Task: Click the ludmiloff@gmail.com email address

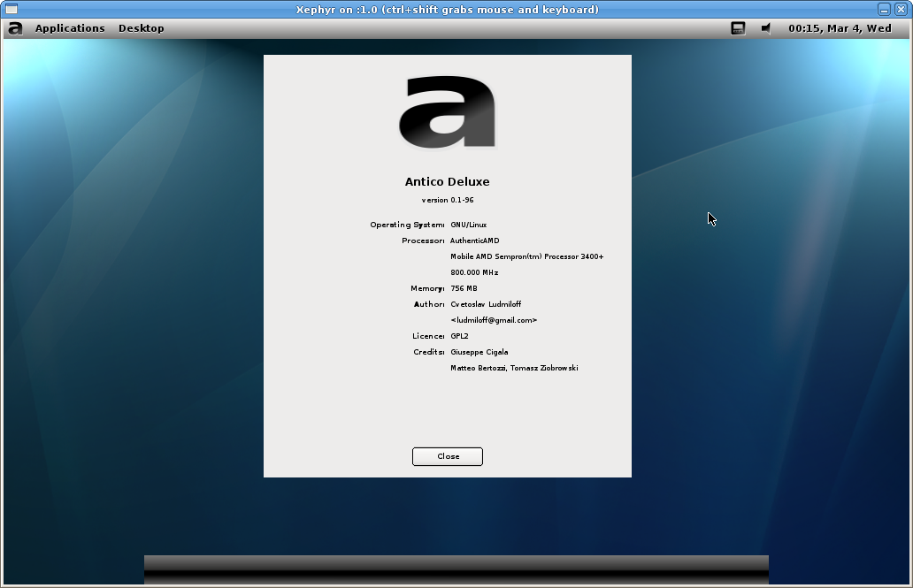Action: click(494, 320)
